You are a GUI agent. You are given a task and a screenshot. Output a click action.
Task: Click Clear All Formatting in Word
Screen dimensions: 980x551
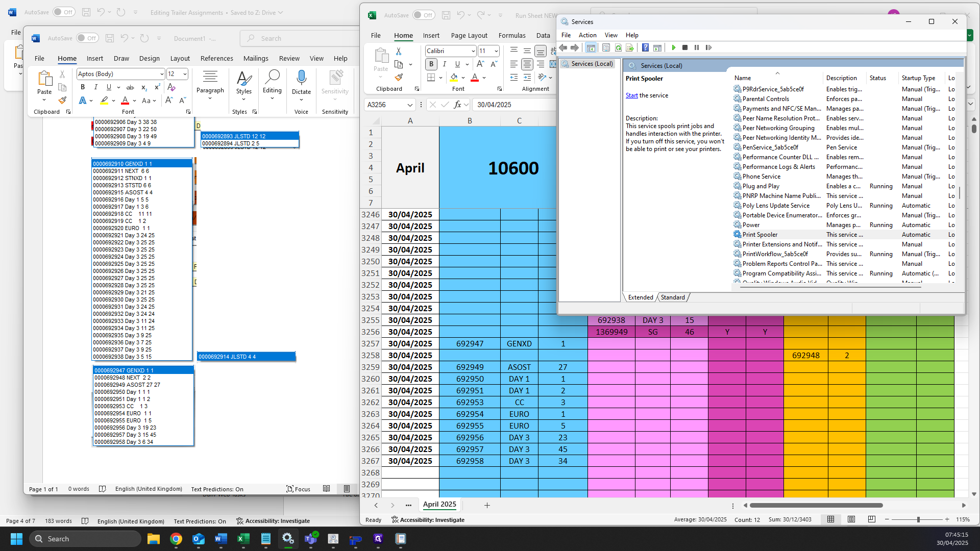(x=171, y=87)
